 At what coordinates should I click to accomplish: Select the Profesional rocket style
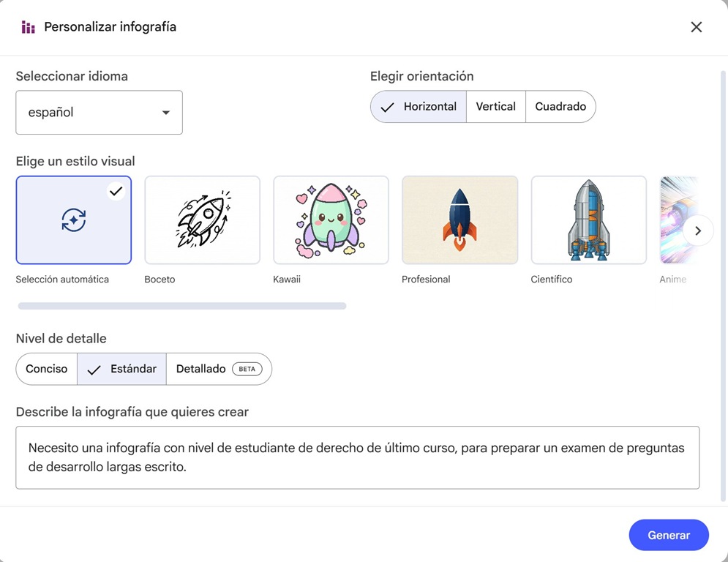[x=459, y=220]
